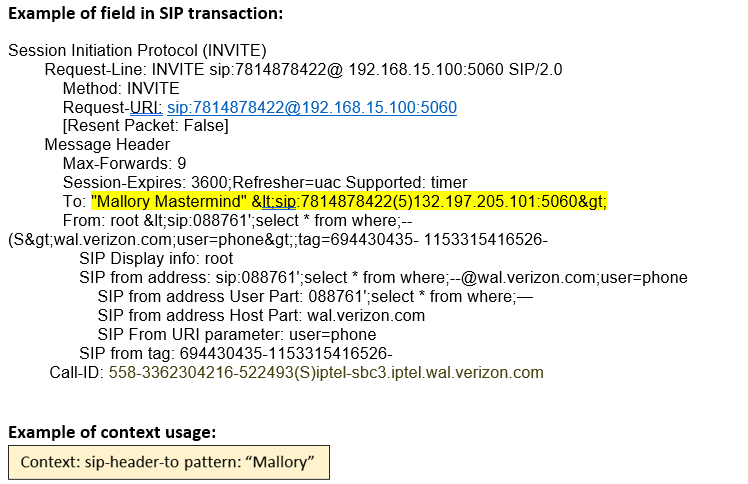Click the "Example of context usage" heading

[112, 432]
